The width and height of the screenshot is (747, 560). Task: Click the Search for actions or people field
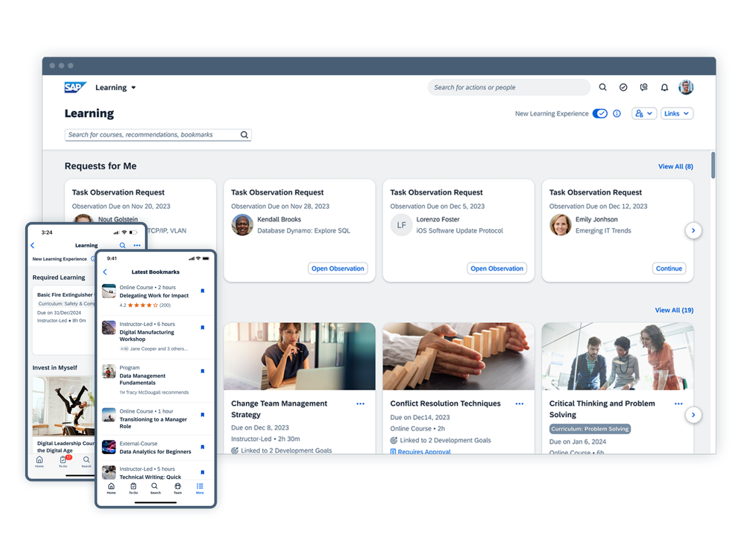(509, 87)
